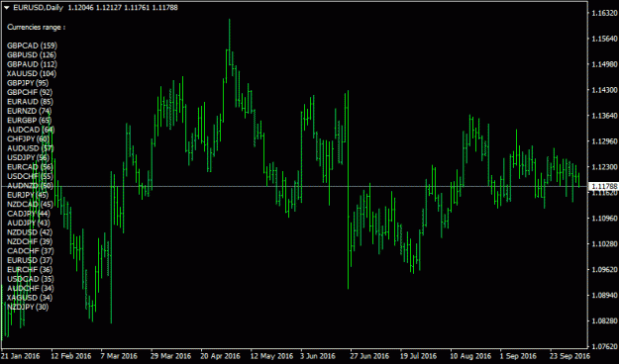
Task: Select the USDJPY (56) row
Action: [28, 157]
